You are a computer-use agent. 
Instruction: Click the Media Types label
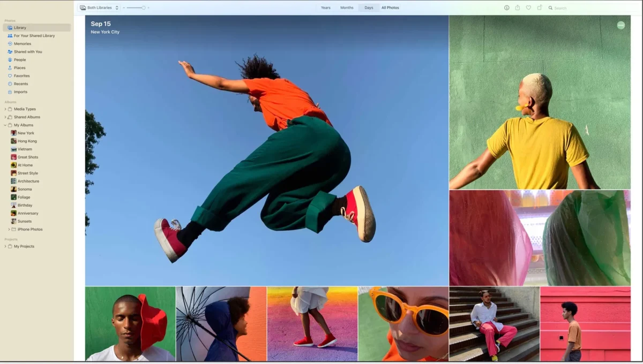25,109
